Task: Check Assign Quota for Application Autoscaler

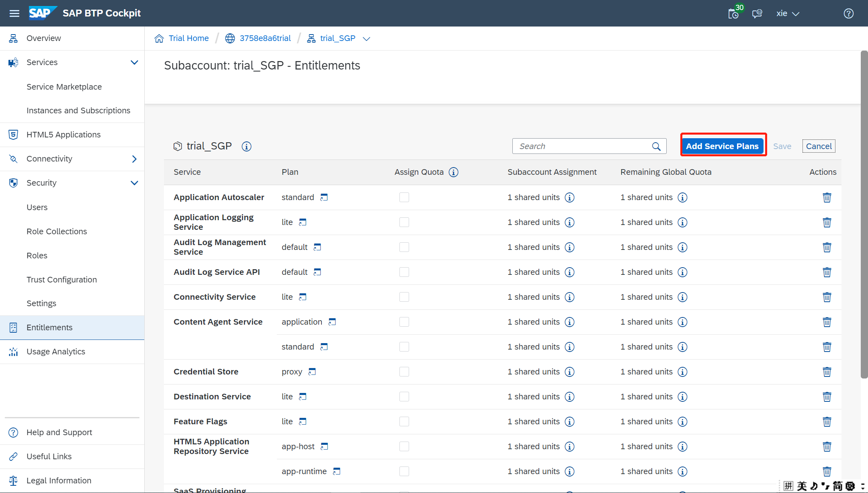Action: tap(404, 197)
